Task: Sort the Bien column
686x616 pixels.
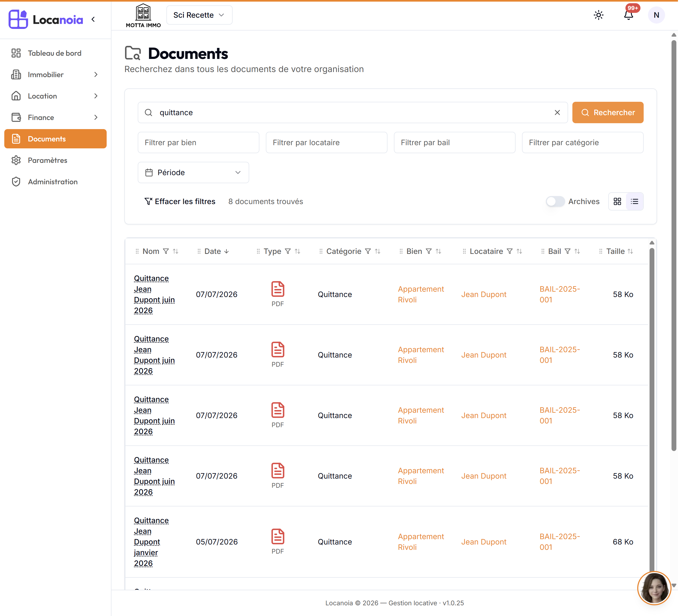Action: (438, 251)
